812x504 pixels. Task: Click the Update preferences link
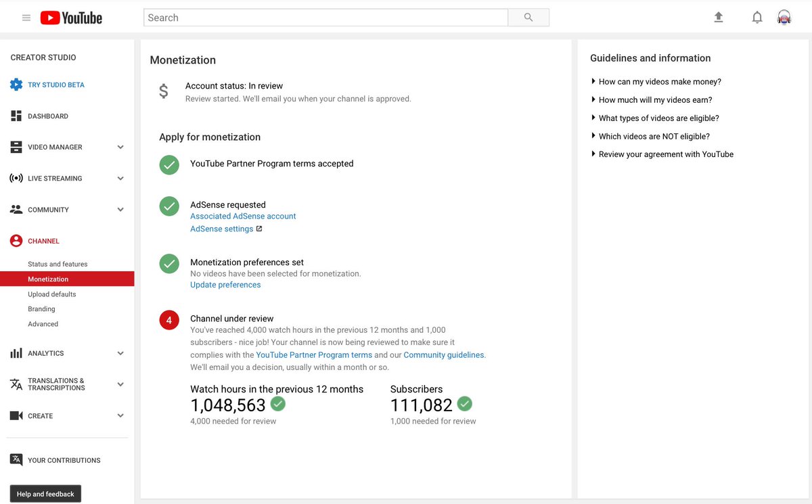click(x=225, y=285)
